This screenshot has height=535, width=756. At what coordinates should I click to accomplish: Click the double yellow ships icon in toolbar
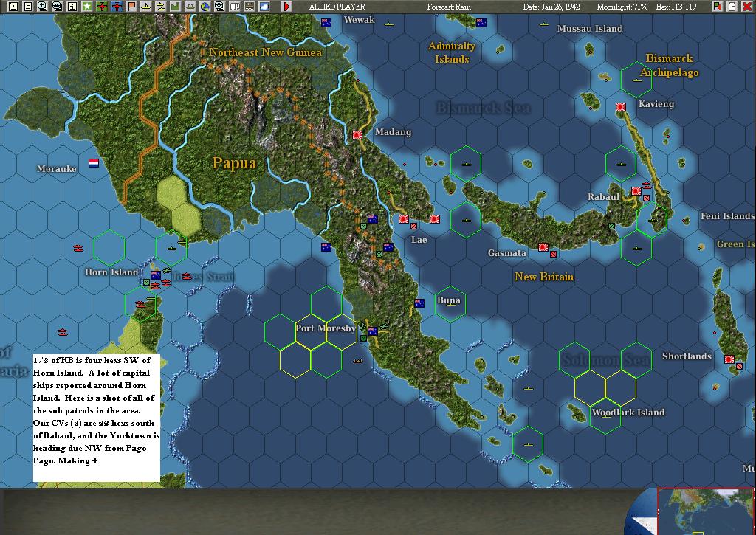(160, 6)
